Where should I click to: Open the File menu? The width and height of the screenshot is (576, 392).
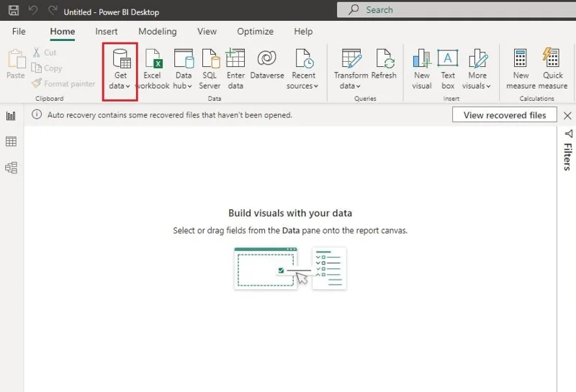coord(19,32)
